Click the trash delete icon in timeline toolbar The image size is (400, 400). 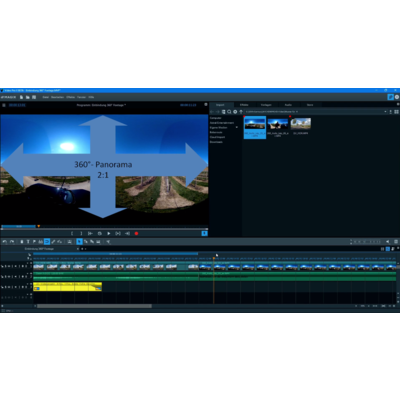pos(22,242)
